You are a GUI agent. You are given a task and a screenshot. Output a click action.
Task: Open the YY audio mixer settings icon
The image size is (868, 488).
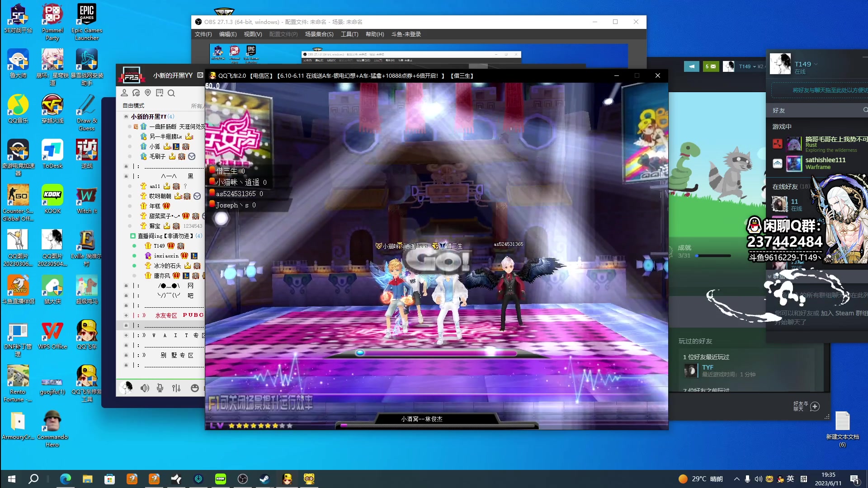tap(176, 388)
